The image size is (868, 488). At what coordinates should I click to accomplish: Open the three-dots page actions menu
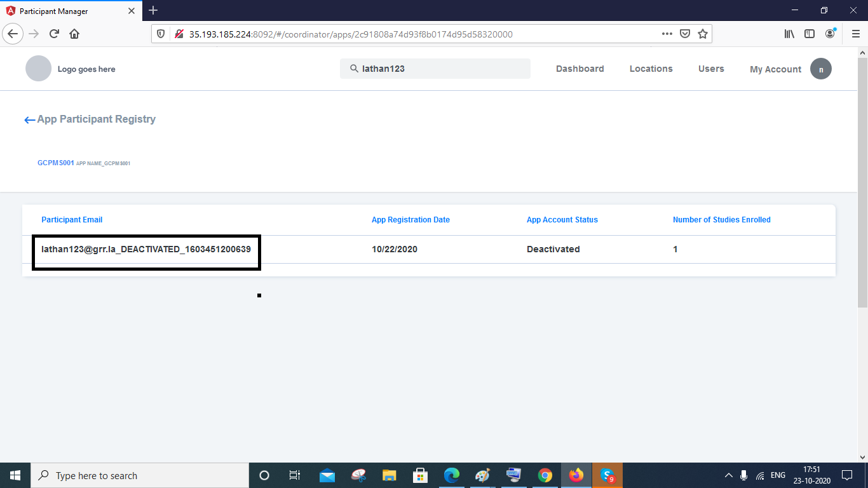pyautogui.click(x=667, y=34)
